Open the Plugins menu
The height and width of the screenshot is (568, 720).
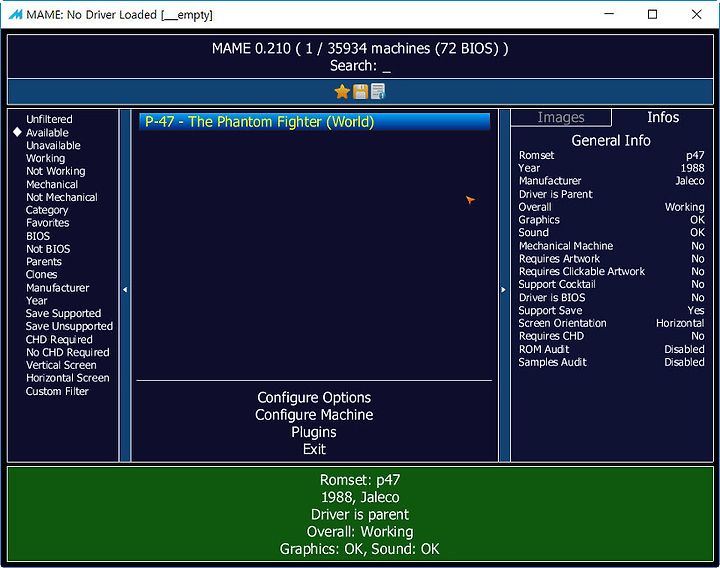[314, 433]
